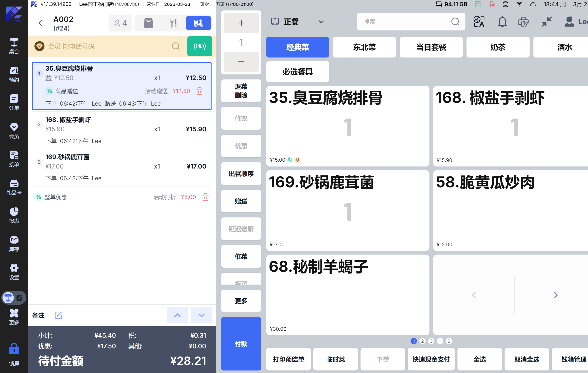Image resolution: width=588 pixels, height=373 pixels.
Task: Click the printer icon in top toolbar
Action: (523, 22)
